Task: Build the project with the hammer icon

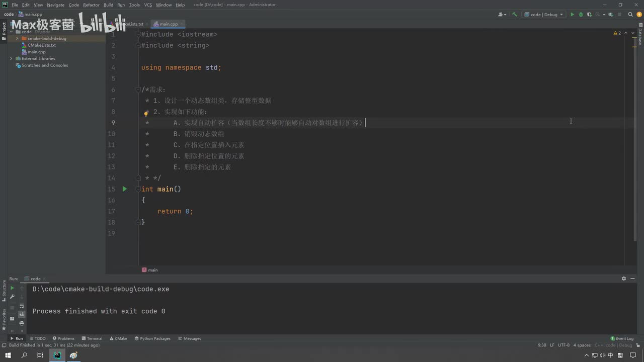Action: (x=514, y=15)
